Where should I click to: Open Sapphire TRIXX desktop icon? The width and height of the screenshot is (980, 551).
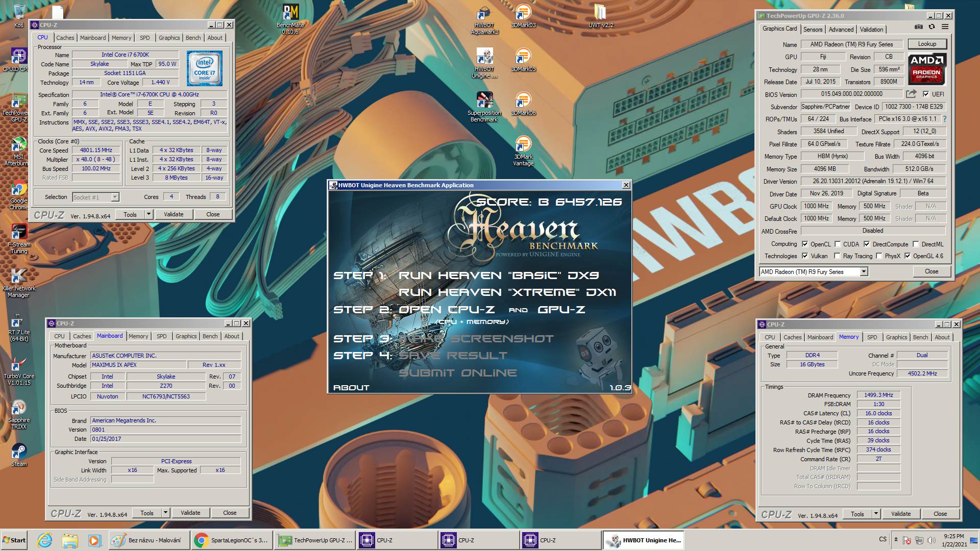[x=19, y=414]
